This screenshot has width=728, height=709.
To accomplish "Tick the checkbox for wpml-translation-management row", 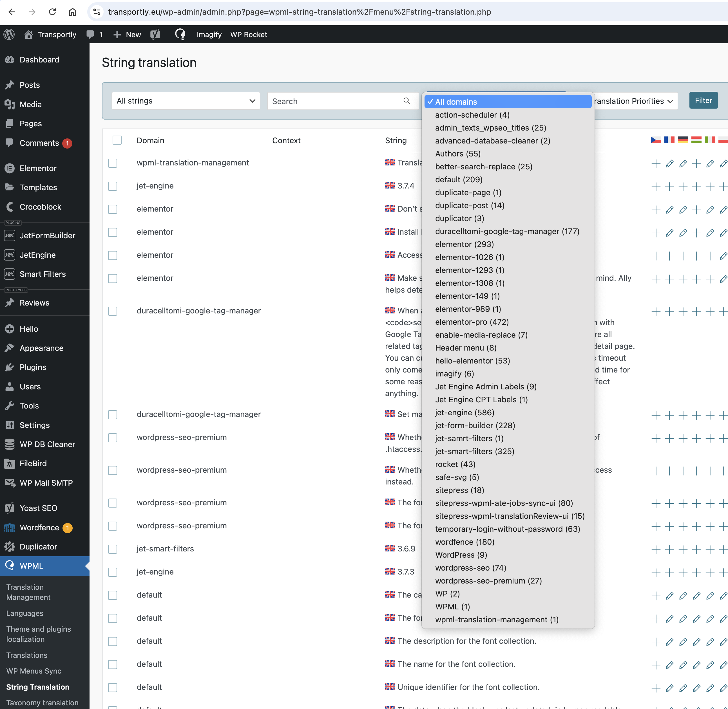I will click(x=113, y=163).
